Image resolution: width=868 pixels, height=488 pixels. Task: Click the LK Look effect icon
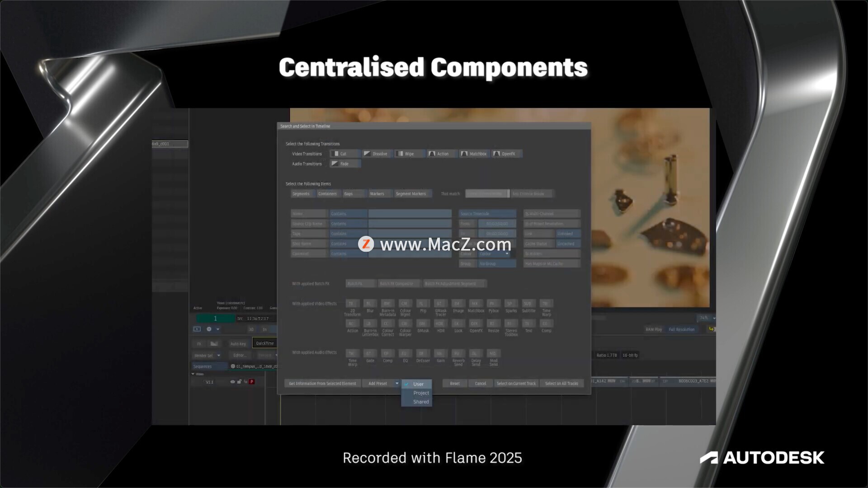click(458, 324)
